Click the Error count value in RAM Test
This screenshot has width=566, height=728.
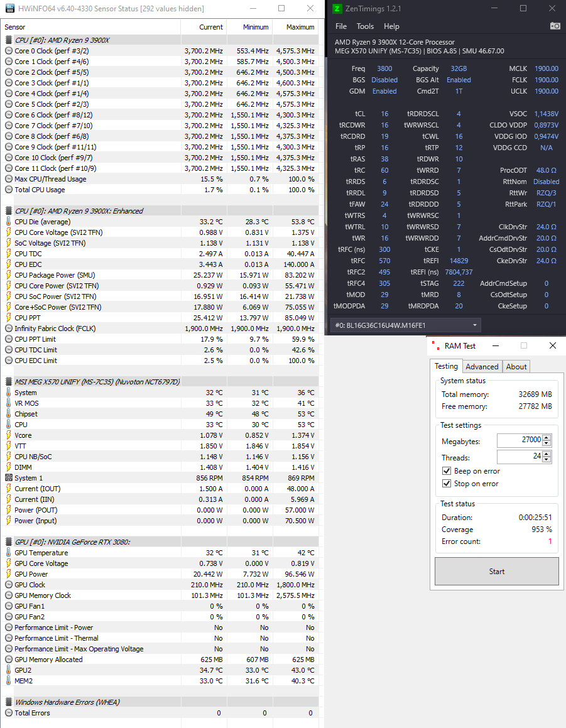(550, 541)
